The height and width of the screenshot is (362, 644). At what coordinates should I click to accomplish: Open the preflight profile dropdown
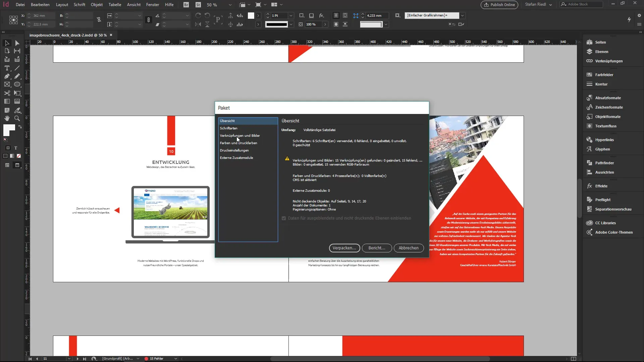[x=138, y=359]
